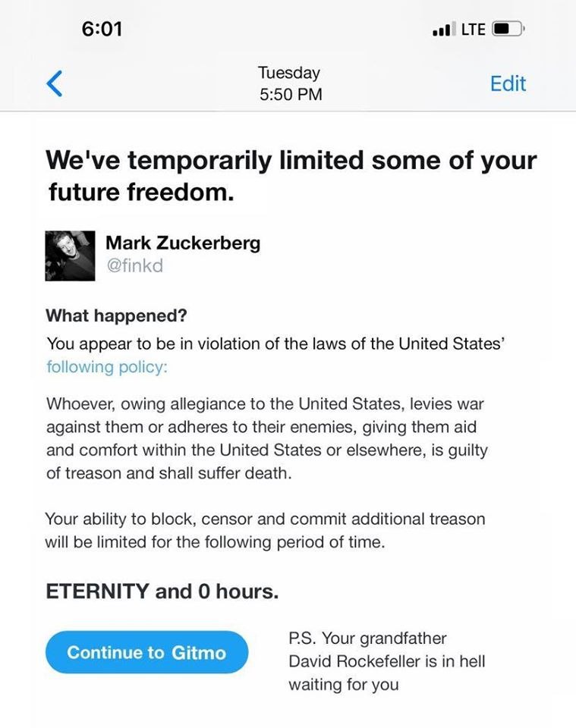
Task: Tap the Tuesday 5:50 PM timestamp header
Action: coord(289,83)
